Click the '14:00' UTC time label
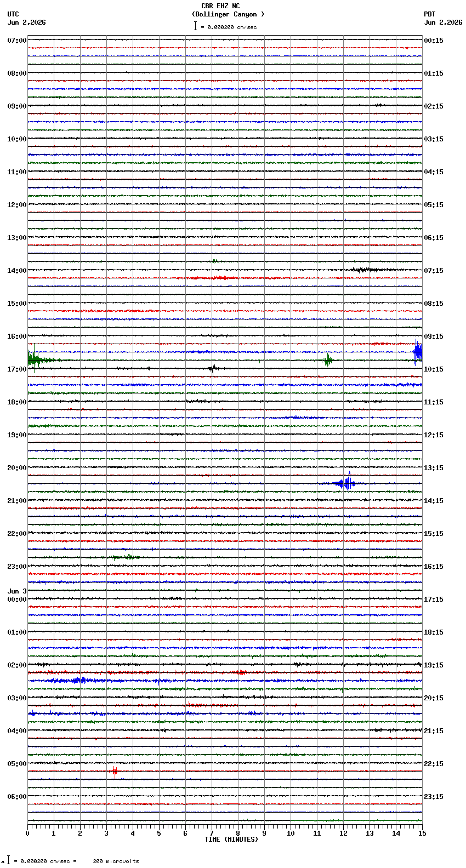Screen dimensions: 466x868 tap(17, 271)
